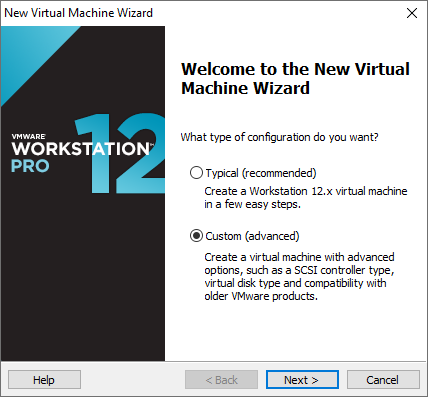Click the small VMWARE brand text
Screen dimensions: 428x397
tap(29, 136)
